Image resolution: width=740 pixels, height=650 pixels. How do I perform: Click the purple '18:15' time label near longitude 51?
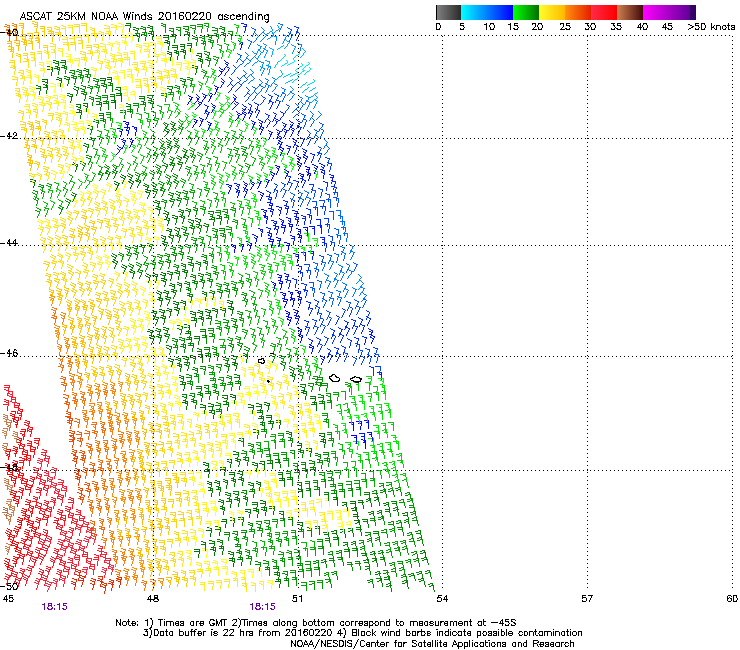coord(262,607)
